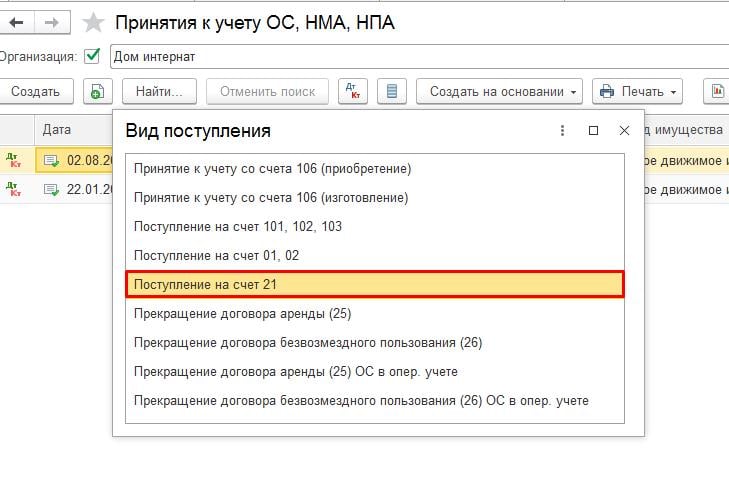Click the Найти... search button
This screenshot has width=729, height=494.
[158, 92]
